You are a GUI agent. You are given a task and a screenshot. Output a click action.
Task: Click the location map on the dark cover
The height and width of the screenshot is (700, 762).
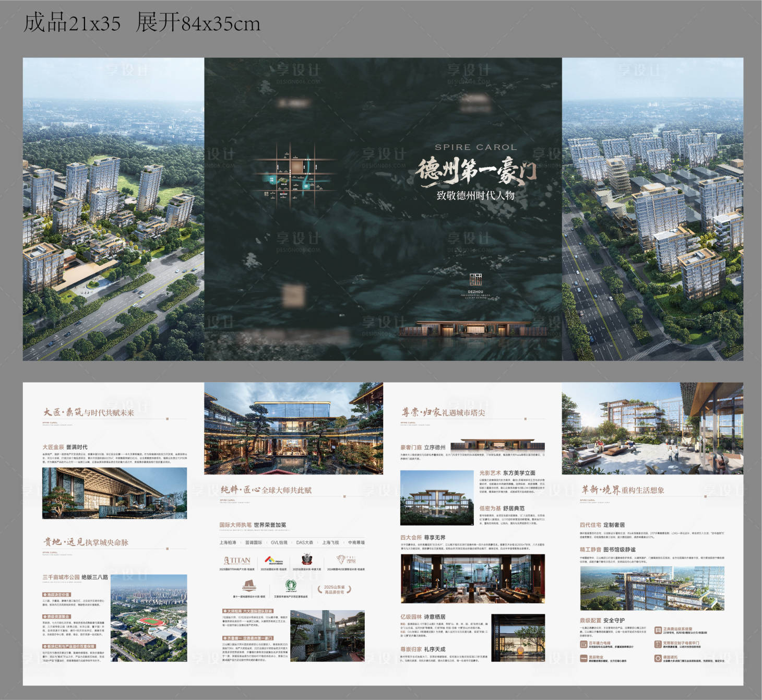tap(295, 174)
